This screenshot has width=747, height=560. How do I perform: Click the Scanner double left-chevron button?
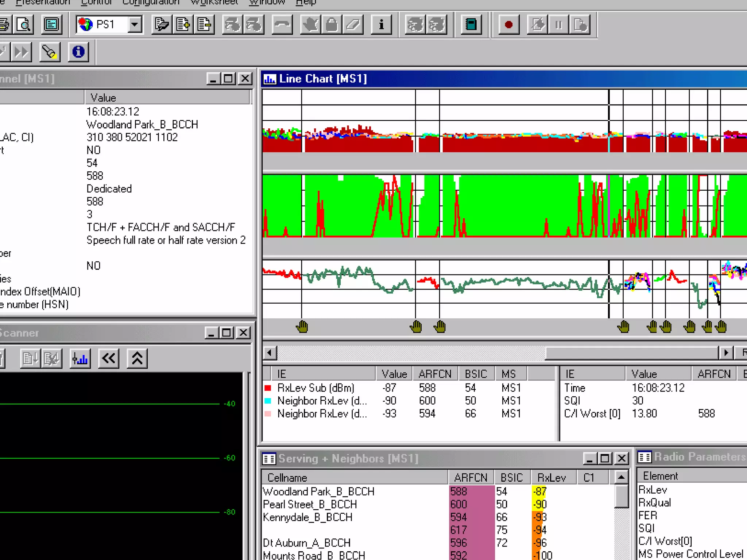pyautogui.click(x=109, y=359)
